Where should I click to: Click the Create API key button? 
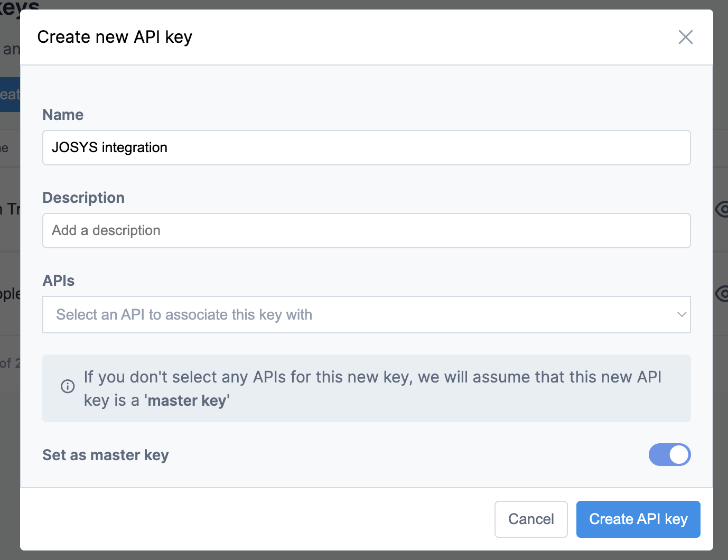click(x=638, y=519)
